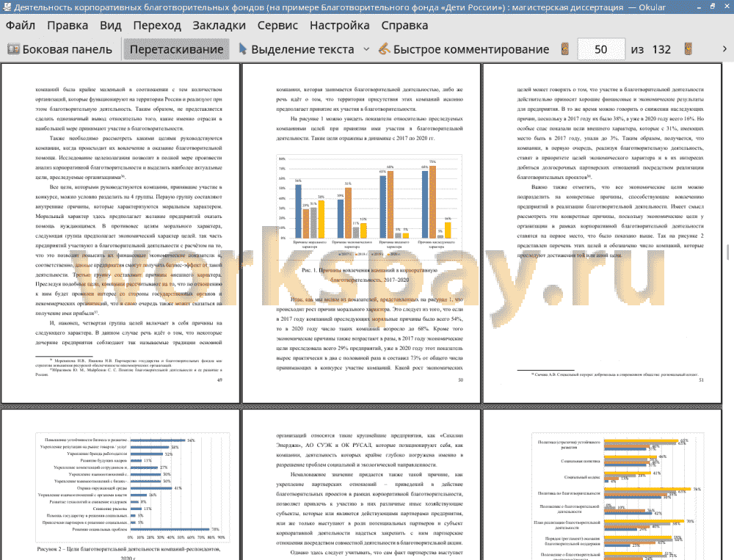This screenshot has height=560, width=734.
Task: Expand the toolbar overflow chevron
Action: click(724, 48)
